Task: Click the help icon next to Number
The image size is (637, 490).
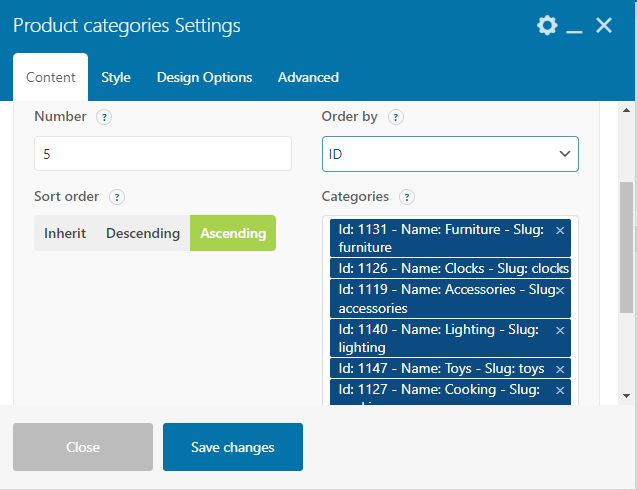Action: pos(104,117)
